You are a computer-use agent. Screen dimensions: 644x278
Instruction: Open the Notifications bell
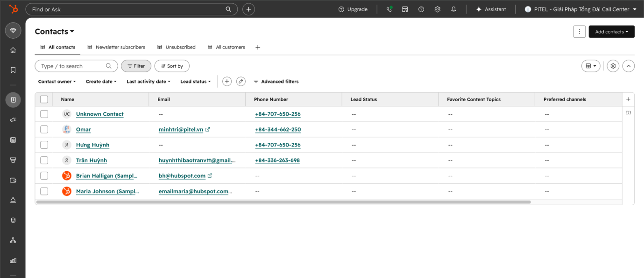coord(453,9)
